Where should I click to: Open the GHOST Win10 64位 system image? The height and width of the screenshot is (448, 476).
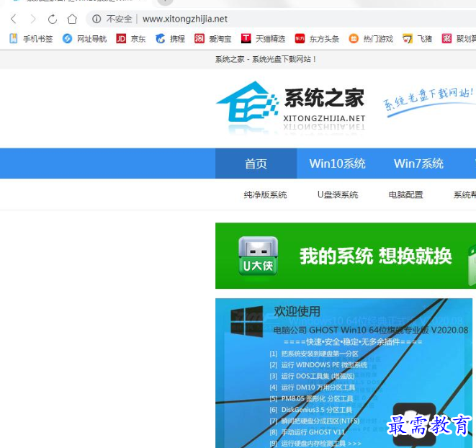(x=343, y=373)
